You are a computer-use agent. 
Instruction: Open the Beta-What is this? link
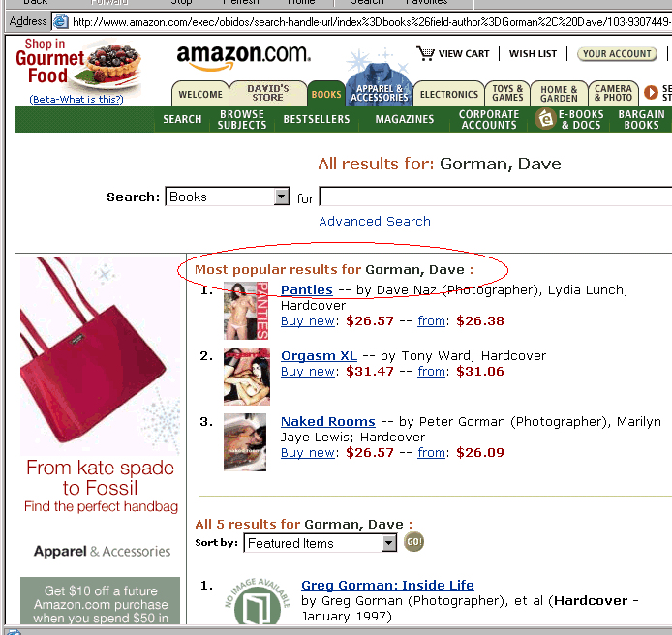(76, 99)
